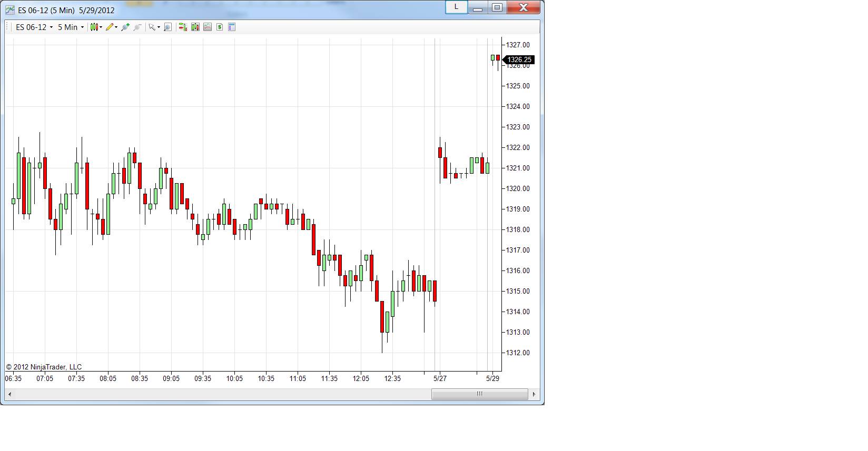Click the 06:35 time axis label
868x451 pixels.
tap(14, 379)
